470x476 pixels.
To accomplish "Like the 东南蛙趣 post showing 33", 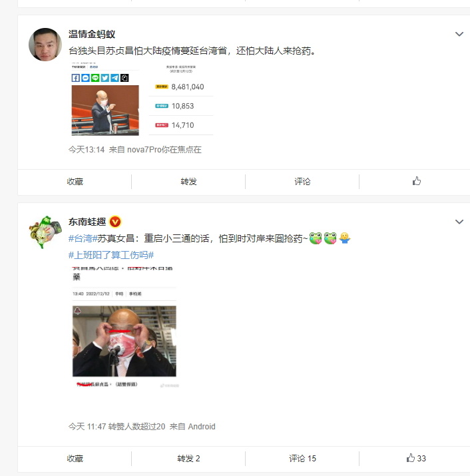I will [416, 458].
